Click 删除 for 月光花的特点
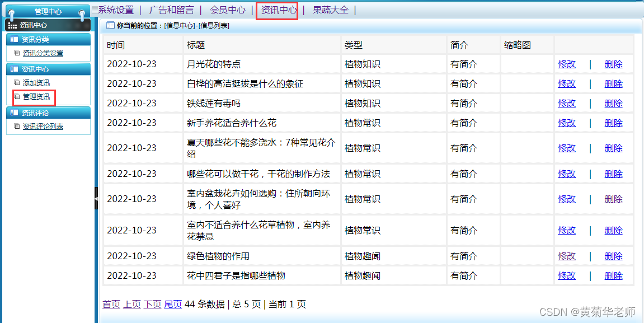Image resolution: width=644 pixels, height=323 pixels. click(614, 64)
